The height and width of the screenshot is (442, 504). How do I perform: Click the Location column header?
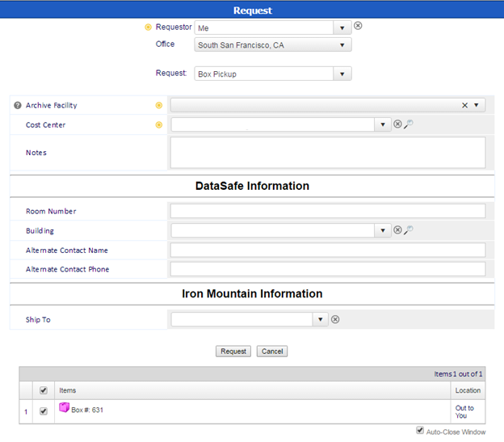[x=468, y=390]
